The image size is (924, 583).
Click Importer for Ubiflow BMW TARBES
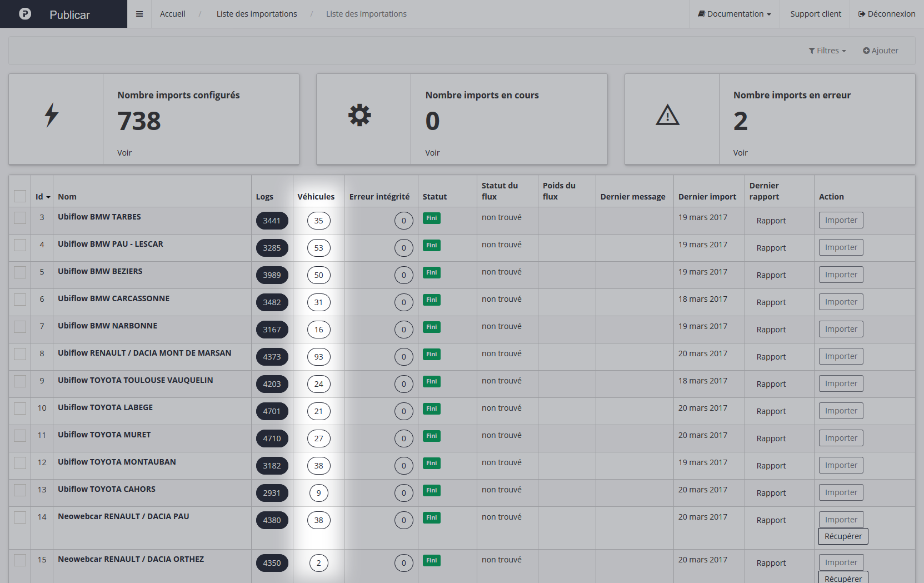(x=841, y=220)
